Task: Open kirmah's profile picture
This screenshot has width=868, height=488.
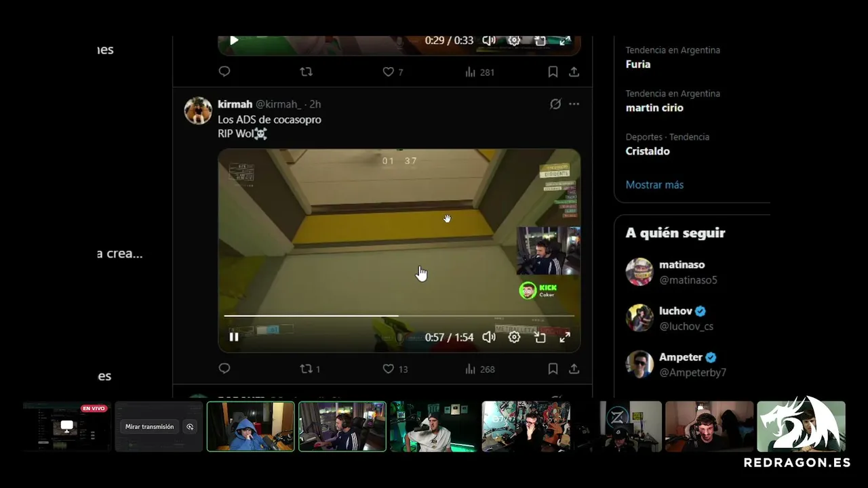Action: point(198,111)
